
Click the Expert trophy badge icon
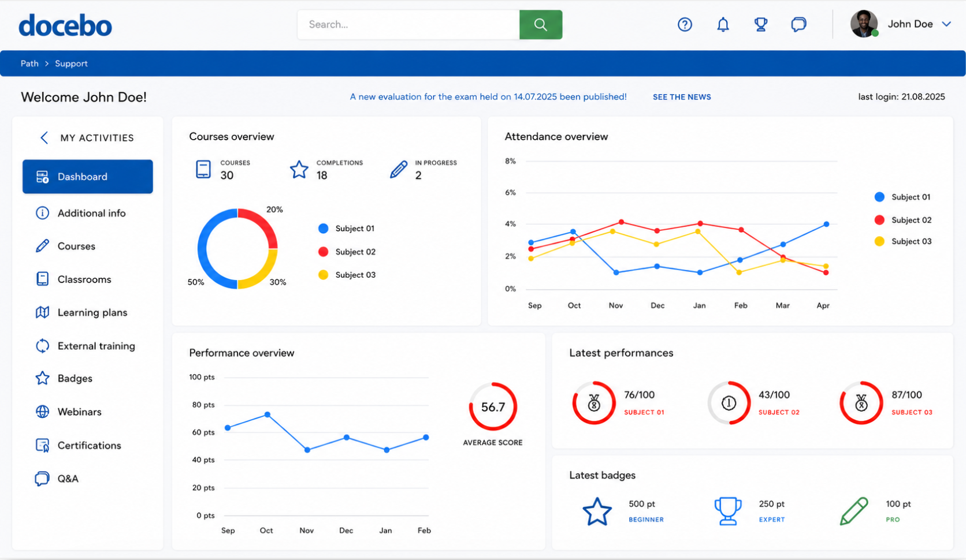click(728, 511)
